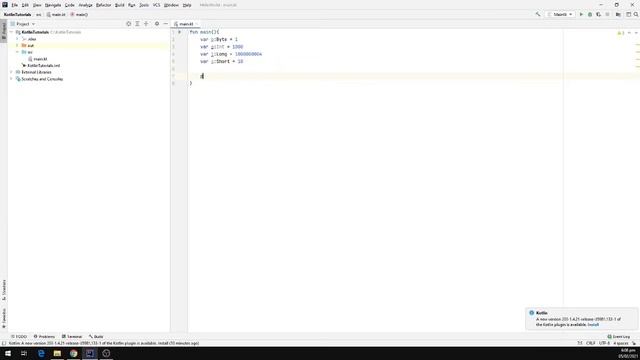
Task: Close the main.kt editor tab
Action: pos(196,24)
